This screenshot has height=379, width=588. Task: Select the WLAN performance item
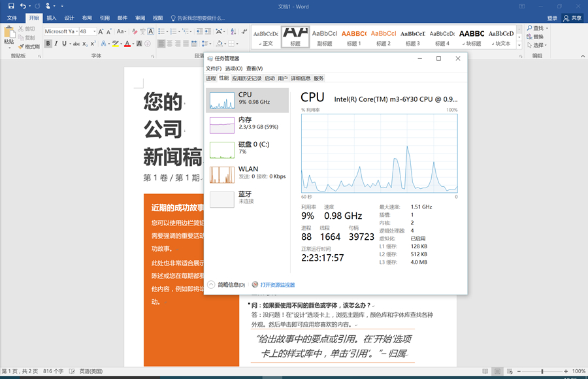coord(248,174)
